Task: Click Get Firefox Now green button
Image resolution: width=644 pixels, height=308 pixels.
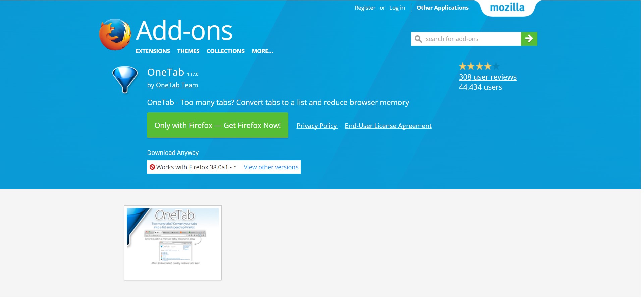Action: click(218, 125)
